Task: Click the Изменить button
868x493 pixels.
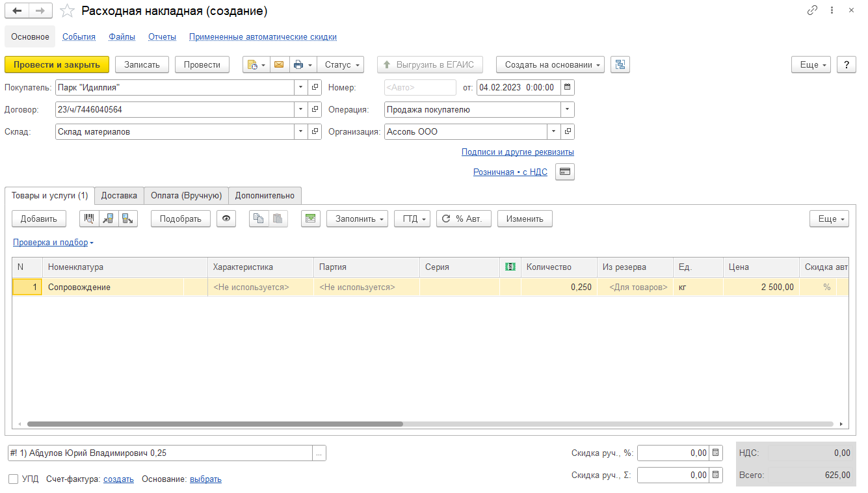Action: point(525,219)
